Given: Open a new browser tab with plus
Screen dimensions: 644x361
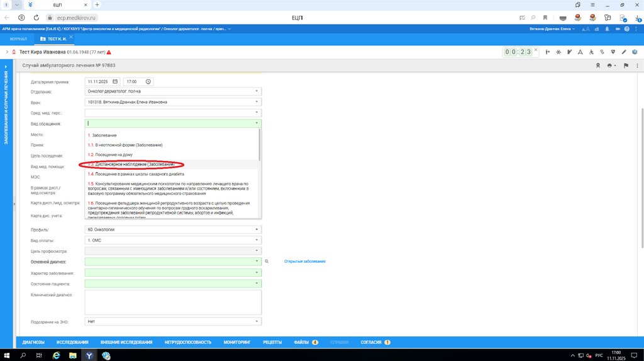Looking at the screenshot, I should coord(97,5).
